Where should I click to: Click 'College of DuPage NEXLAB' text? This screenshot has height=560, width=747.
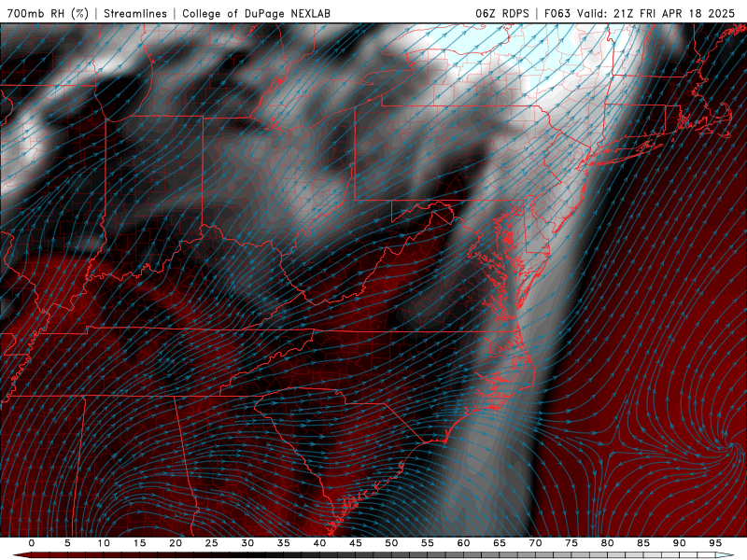(x=256, y=13)
